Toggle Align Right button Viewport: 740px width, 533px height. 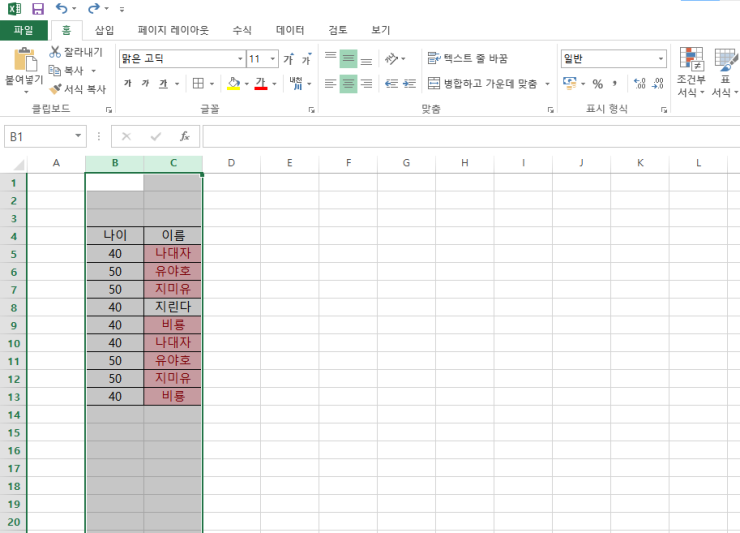366,84
